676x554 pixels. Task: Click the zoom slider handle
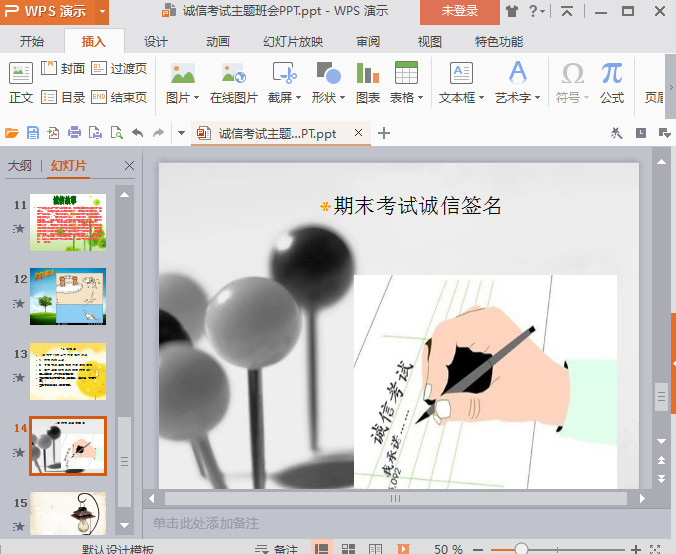tap(521, 549)
